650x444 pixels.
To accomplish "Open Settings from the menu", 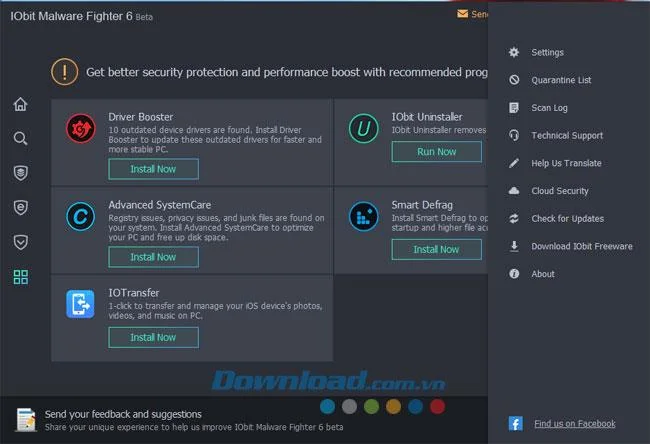I will click(548, 53).
